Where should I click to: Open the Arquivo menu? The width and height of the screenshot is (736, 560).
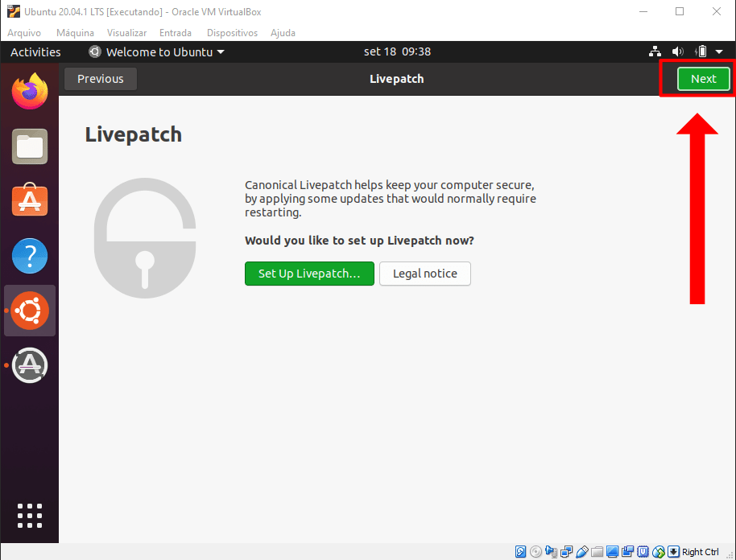tap(24, 33)
